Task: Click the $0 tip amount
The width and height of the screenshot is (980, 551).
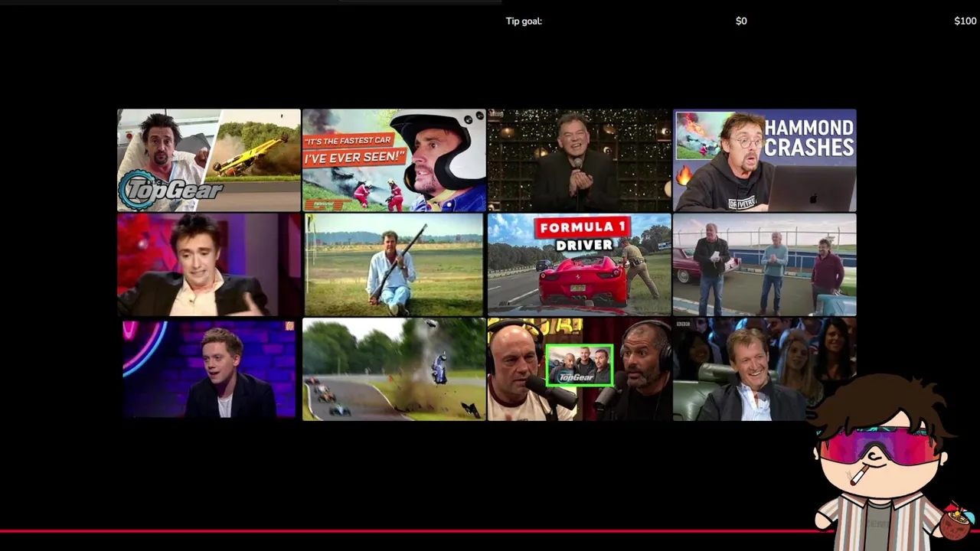Action: pos(741,21)
